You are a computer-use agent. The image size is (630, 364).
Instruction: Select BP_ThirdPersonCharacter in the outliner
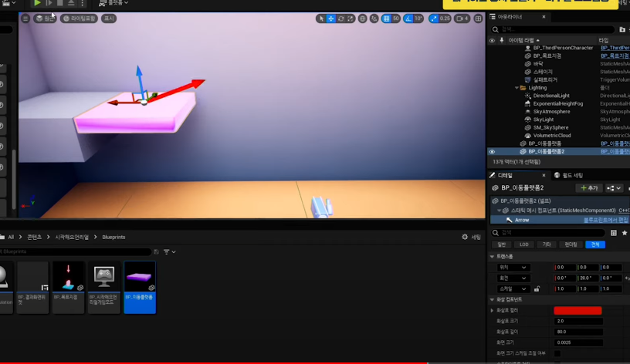click(x=563, y=48)
